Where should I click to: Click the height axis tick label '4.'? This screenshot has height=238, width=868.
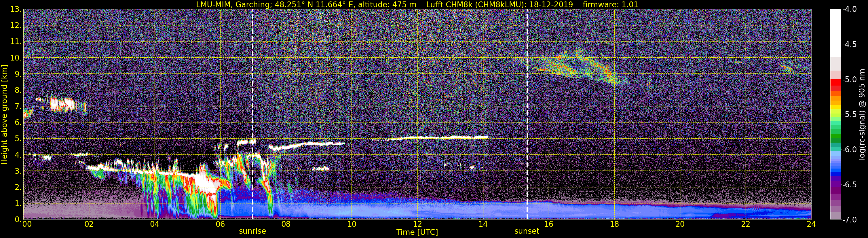click(x=18, y=155)
